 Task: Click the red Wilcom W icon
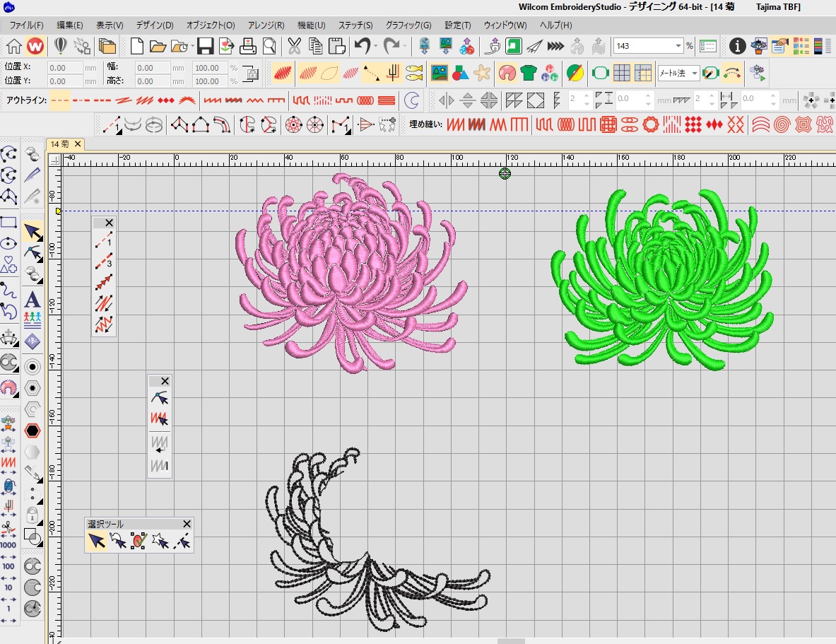point(35,46)
